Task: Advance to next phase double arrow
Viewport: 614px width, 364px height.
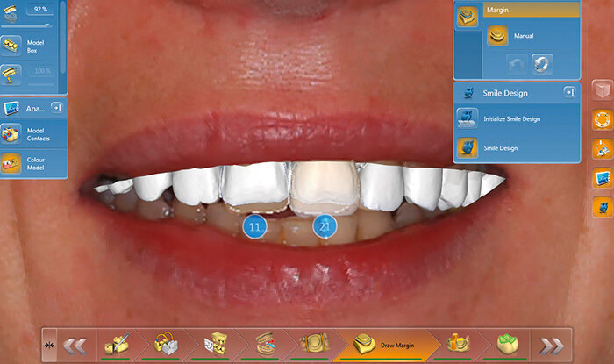Action: tap(552, 346)
